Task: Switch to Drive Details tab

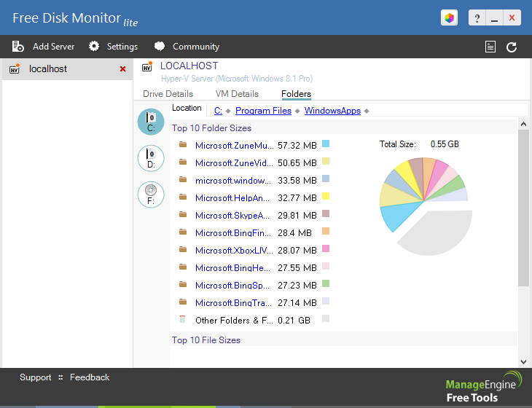Action: (x=168, y=94)
